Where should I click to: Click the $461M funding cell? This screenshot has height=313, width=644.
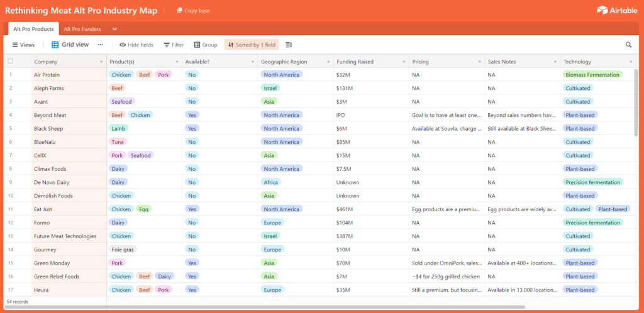pyautogui.click(x=371, y=209)
